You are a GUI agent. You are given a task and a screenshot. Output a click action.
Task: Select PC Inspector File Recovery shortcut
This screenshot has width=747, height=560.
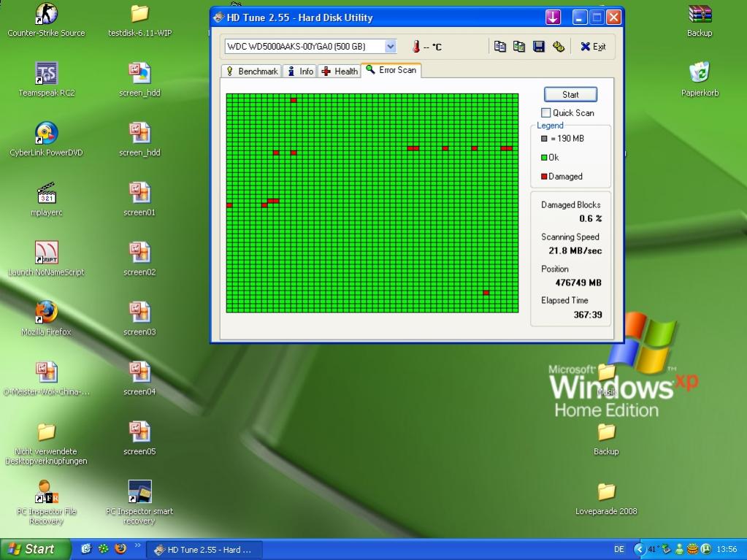click(46, 502)
